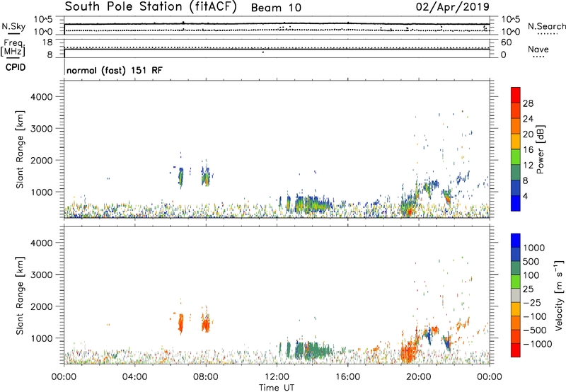Viewport: 566px width, 392px height.
Task: Click the "−100" label on the velocity colorbar
Action: (x=535, y=316)
